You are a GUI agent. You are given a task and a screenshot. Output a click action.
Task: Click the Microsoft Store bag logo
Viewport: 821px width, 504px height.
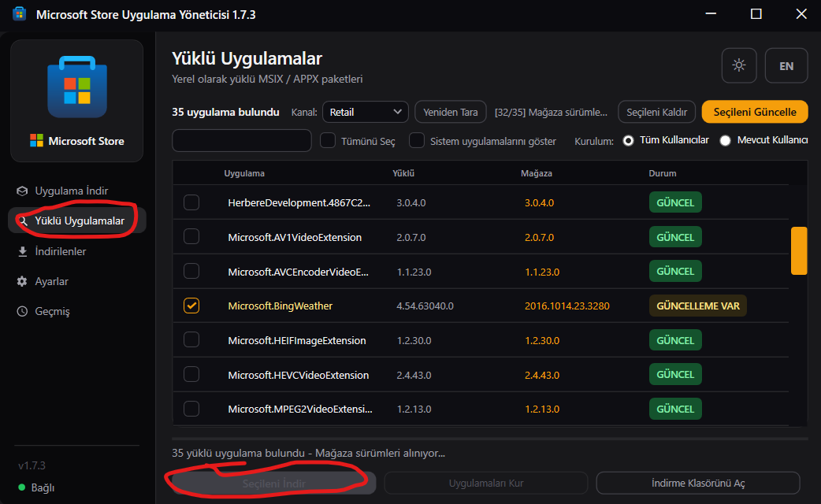click(x=77, y=87)
